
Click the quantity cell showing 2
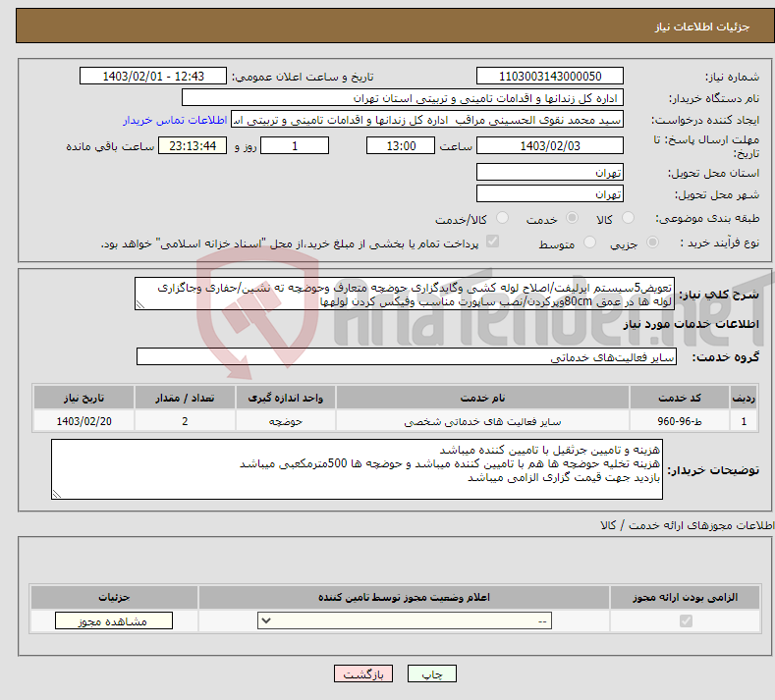tap(185, 421)
